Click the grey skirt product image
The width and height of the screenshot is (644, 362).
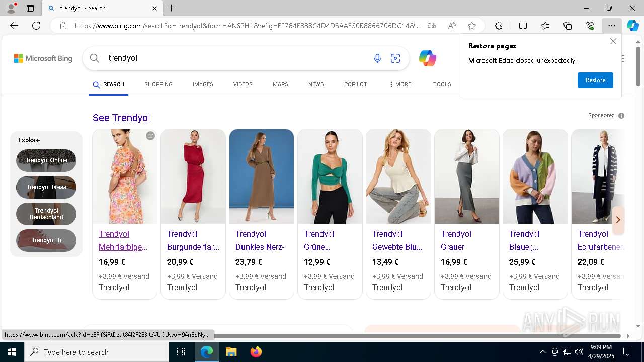point(467,176)
